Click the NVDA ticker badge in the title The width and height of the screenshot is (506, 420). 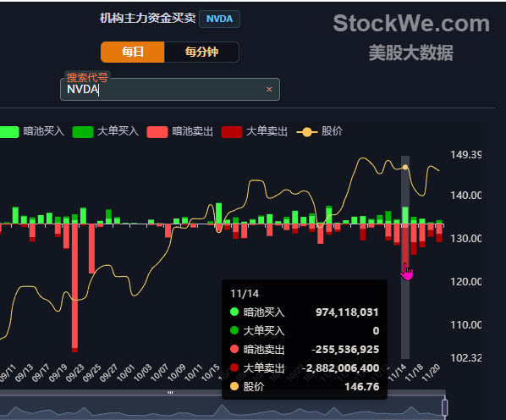[x=219, y=19]
